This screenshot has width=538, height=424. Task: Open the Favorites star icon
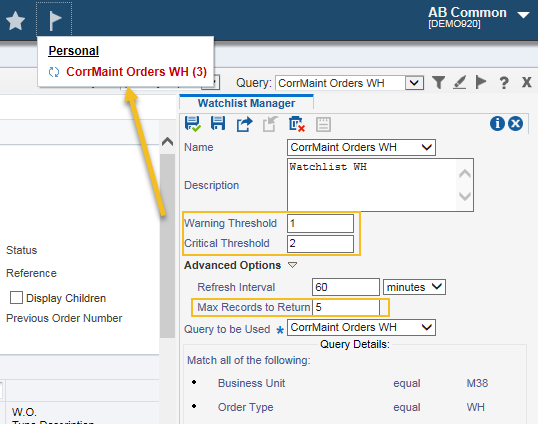point(16,21)
